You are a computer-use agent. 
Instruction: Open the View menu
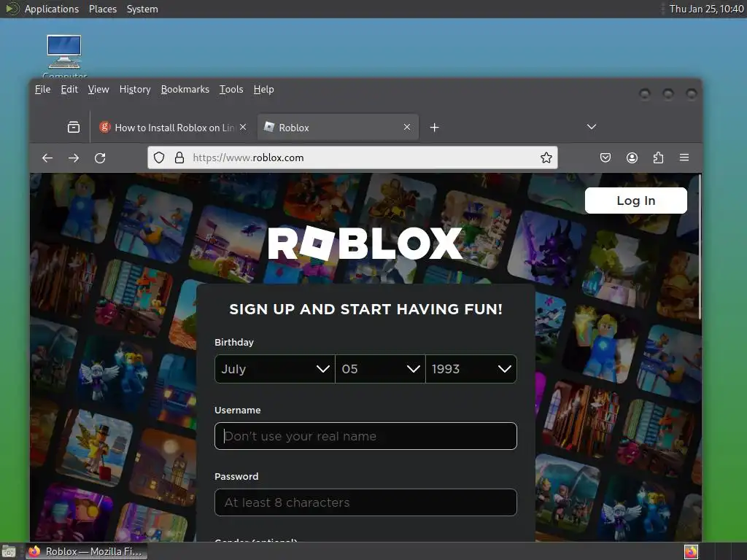[x=98, y=90]
